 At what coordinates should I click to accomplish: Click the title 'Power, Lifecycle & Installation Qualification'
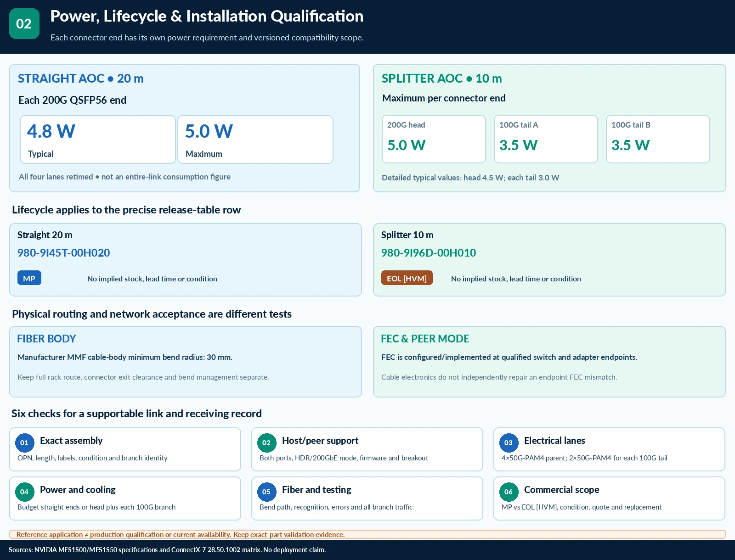207,17
